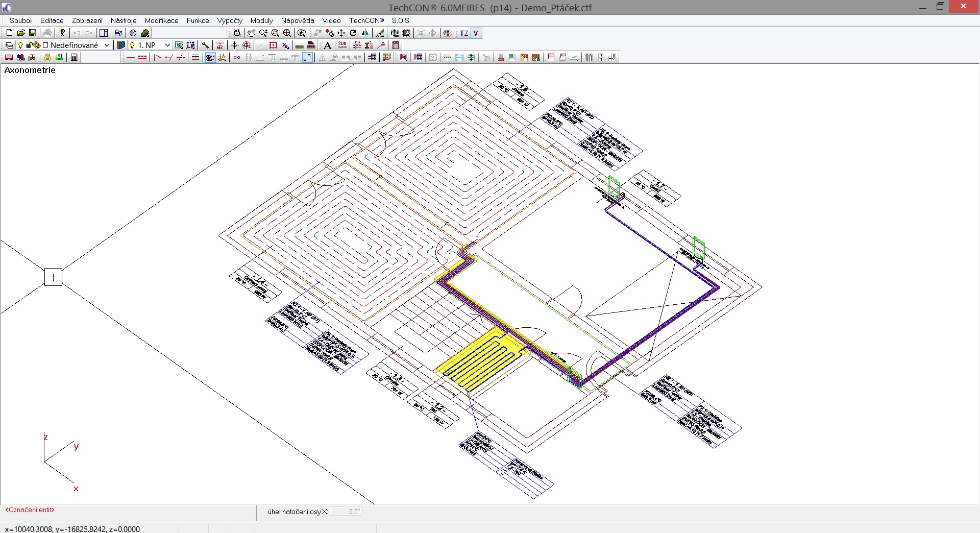Screen dimensions: 980x533
Task: Expand the Nedefinované layer dropdown
Action: [x=107, y=45]
